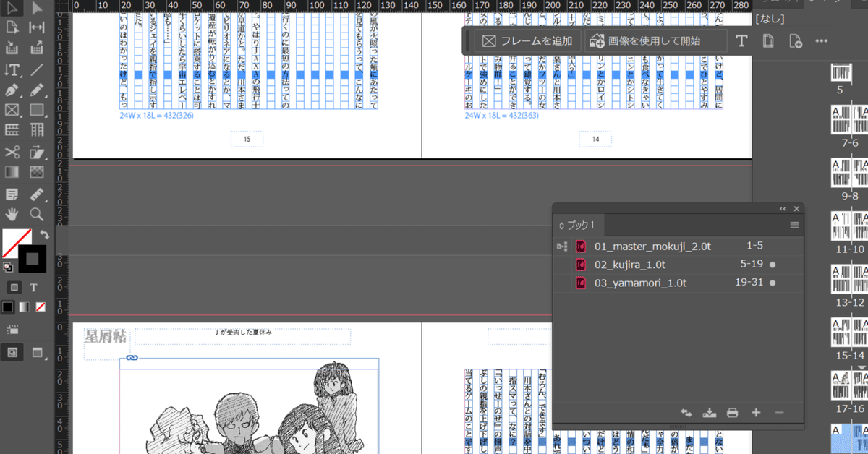Screen dimensions: 868x454
Task: Apply gradient from toolbar
Action: pyautogui.click(x=24, y=307)
